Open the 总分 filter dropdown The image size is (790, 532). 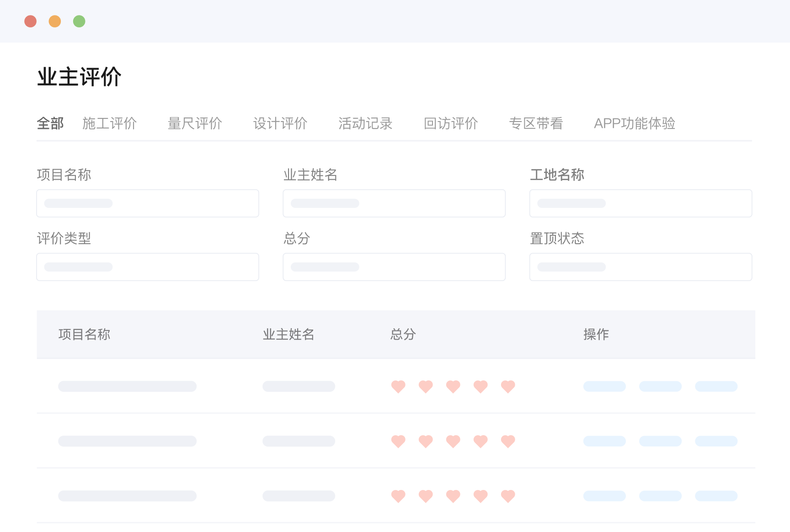(394, 267)
